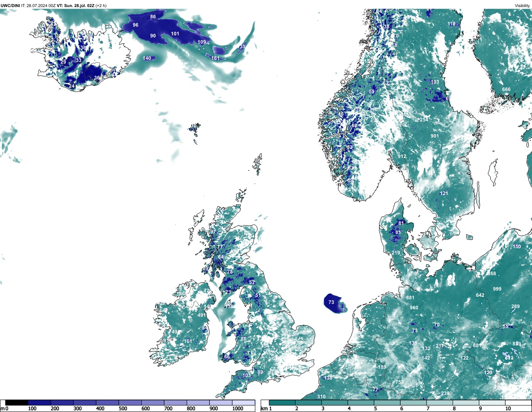
Task: Click the '73' value in North Sea fog patch
Action: coord(331,302)
